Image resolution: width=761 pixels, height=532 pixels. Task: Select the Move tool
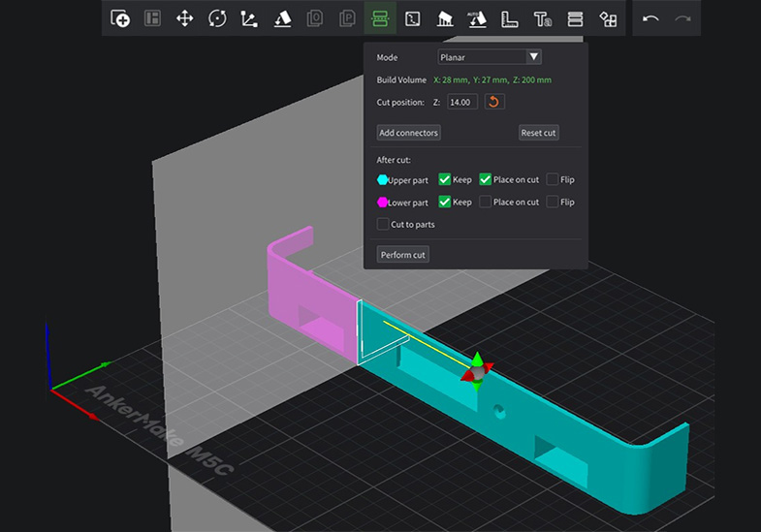coord(184,18)
